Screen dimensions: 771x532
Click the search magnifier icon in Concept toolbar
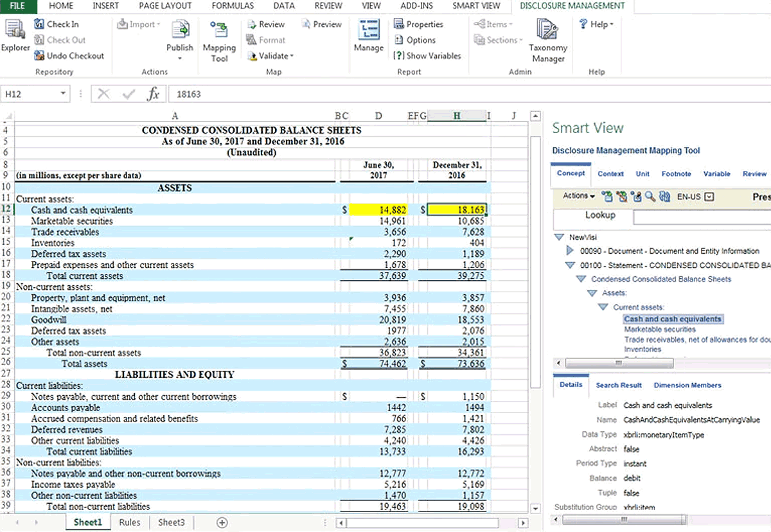click(x=650, y=197)
